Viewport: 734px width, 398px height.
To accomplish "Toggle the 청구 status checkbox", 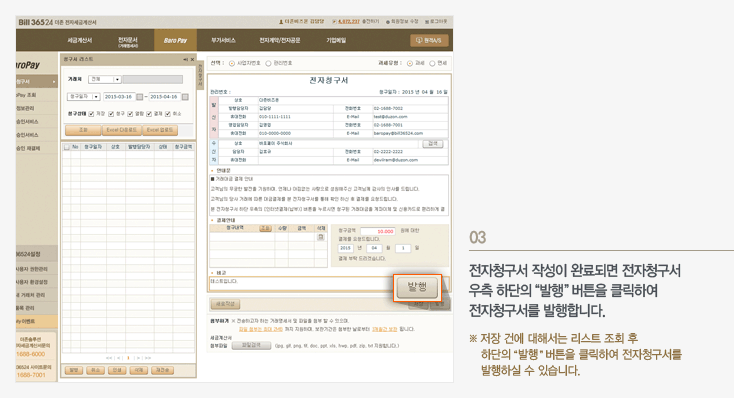I will (x=111, y=114).
